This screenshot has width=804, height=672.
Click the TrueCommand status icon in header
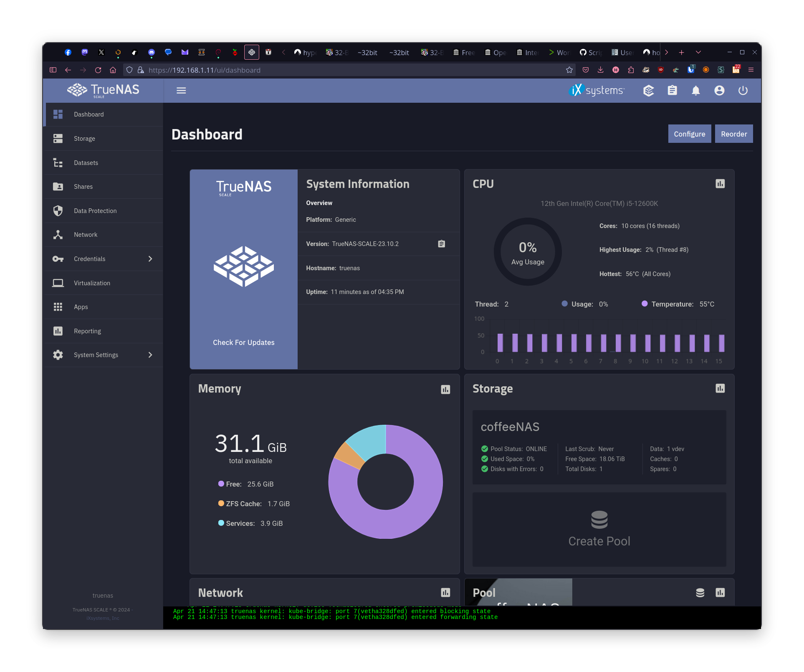pos(648,91)
